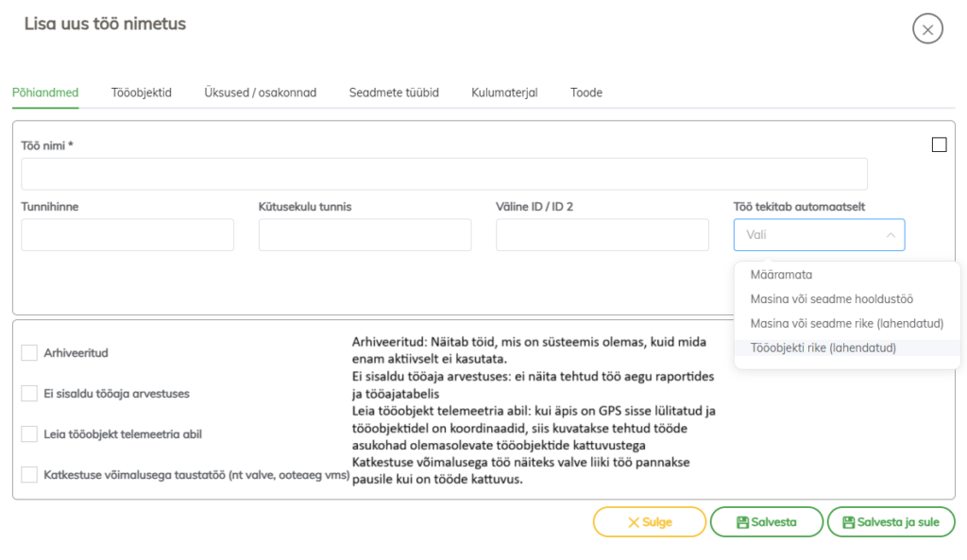
Task: Enable Katkestuse võimalusega taustatöö checkbox
Action: (29, 474)
